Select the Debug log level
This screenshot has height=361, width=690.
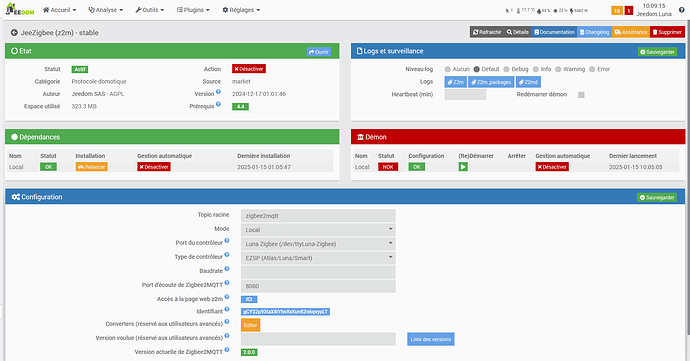pos(506,69)
